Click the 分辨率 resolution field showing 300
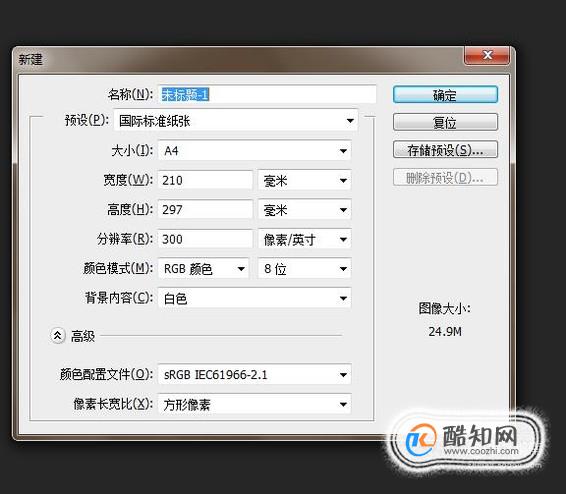Image resolution: width=566 pixels, height=494 pixels. point(205,239)
